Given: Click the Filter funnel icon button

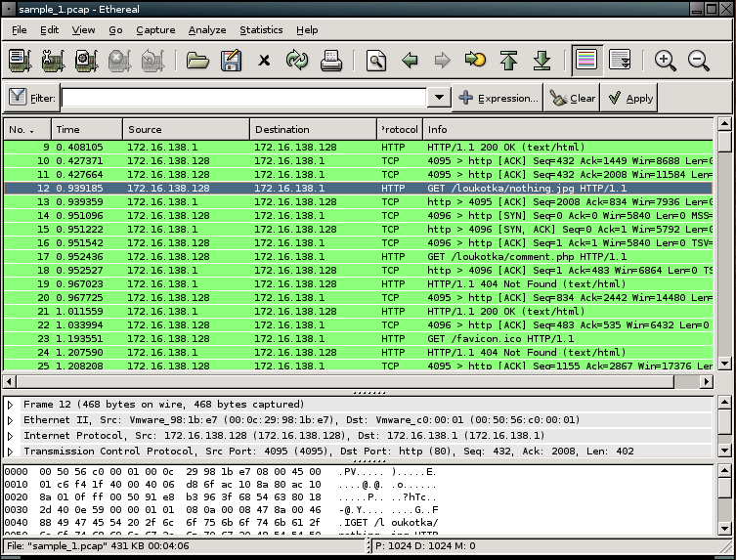Looking at the screenshot, I should [x=32, y=98].
